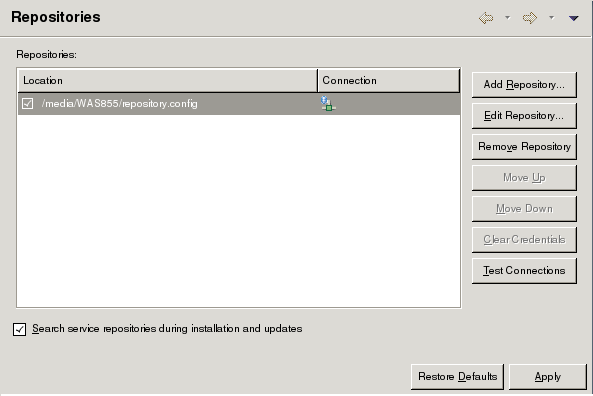Open the dark blue view menu triangle
Viewport: 593px width, 396px height.
[573, 18]
